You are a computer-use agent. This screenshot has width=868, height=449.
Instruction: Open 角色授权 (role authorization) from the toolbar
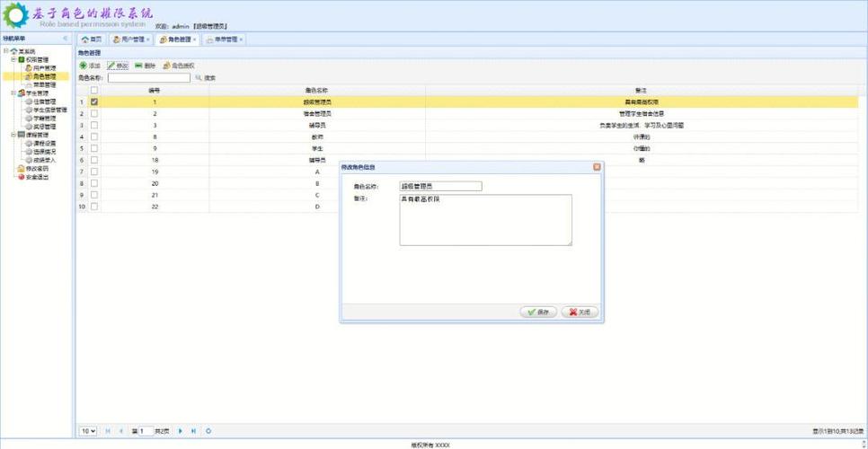[167, 66]
